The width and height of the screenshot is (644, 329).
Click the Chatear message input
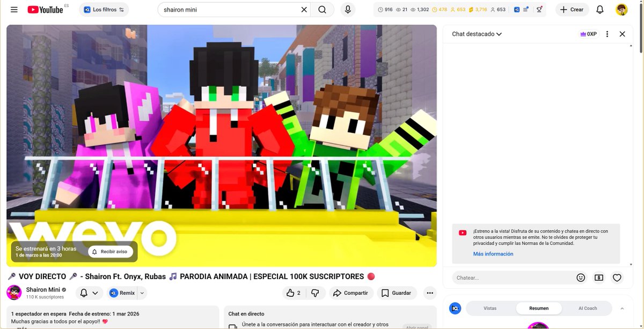click(x=513, y=277)
